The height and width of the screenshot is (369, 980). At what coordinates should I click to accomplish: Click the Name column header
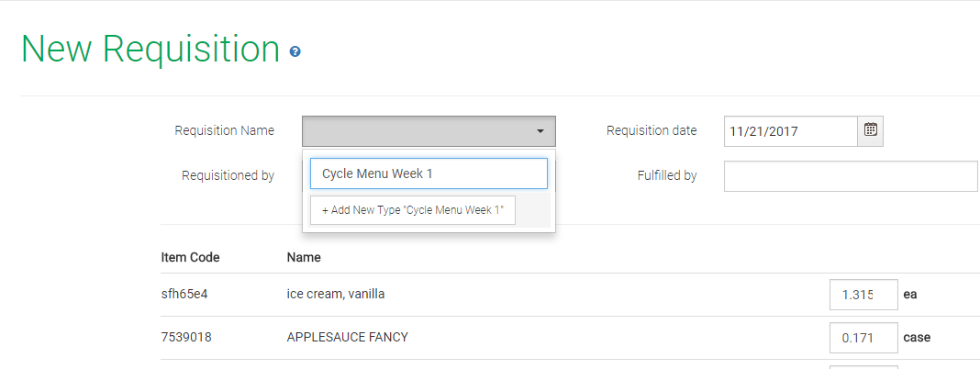(x=304, y=257)
